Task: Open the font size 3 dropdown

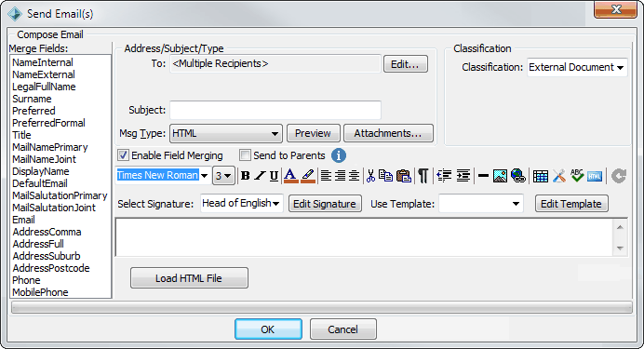Action: pos(224,176)
